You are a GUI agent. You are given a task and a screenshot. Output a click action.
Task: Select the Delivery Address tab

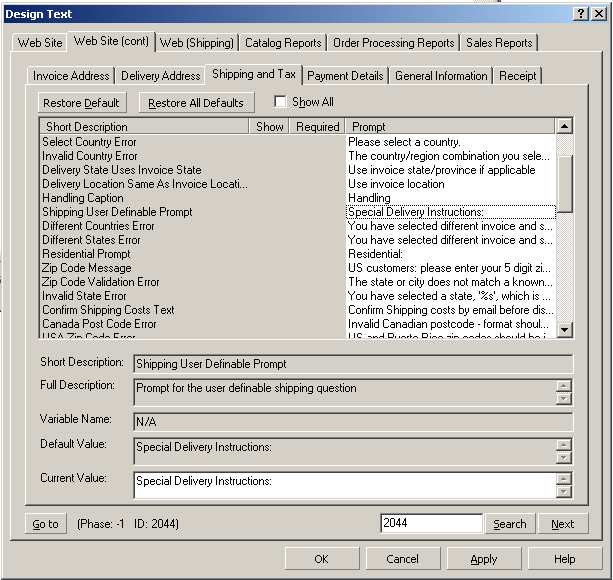click(x=160, y=76)
